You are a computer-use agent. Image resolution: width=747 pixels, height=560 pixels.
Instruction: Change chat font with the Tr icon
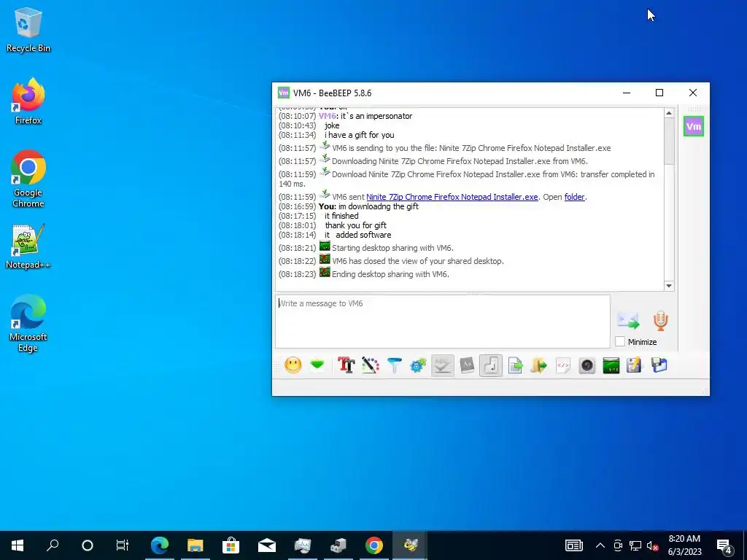pos(346,366)
